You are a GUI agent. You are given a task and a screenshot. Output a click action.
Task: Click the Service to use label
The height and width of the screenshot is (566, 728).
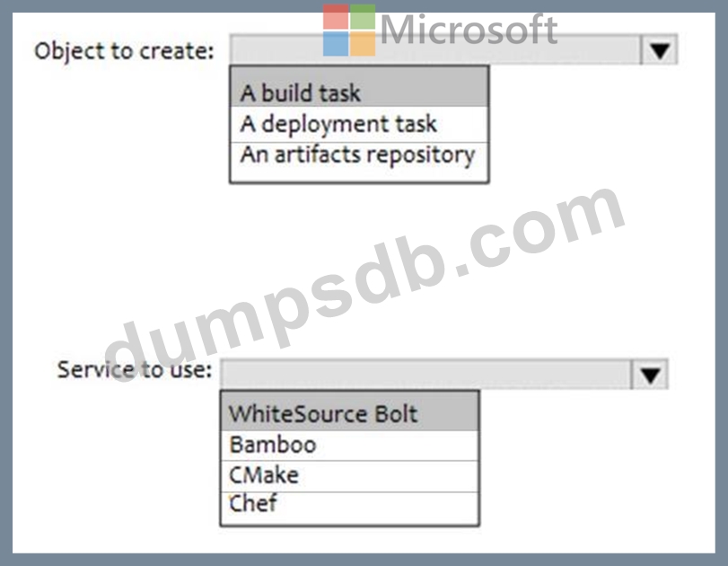135,369
